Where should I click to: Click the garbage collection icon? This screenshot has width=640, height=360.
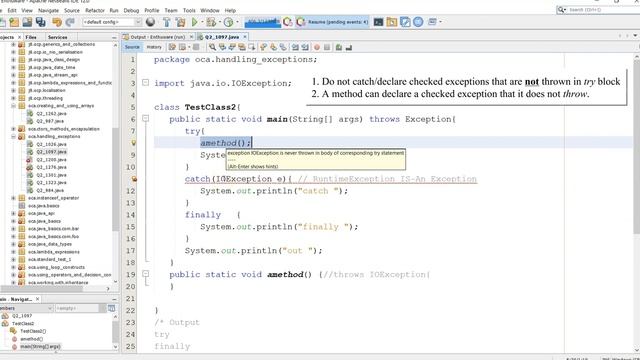(288, 22)
